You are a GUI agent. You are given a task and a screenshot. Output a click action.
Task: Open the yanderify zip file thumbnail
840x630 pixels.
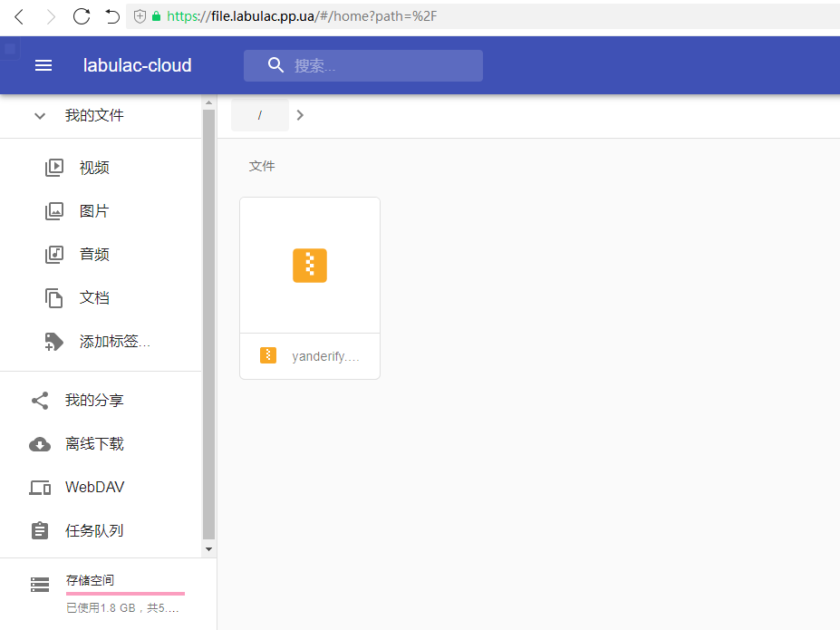coord(310,266)
